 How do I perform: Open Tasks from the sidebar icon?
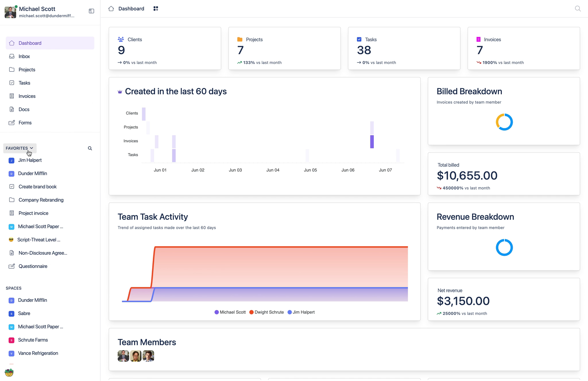11,83
